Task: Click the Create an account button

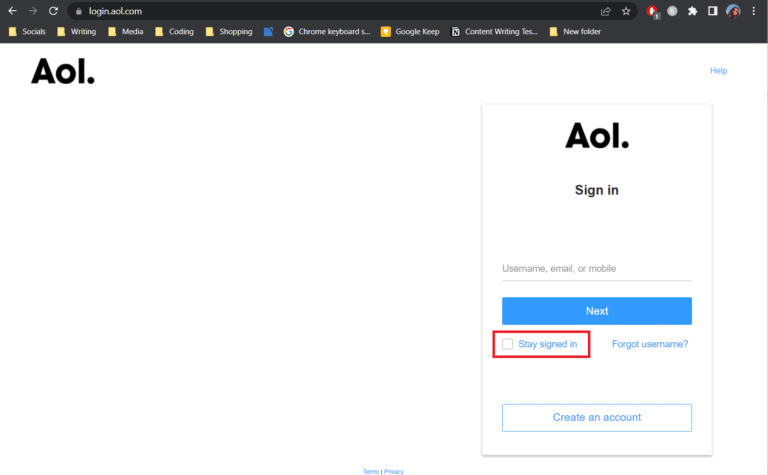Action: tap(597, 417)
